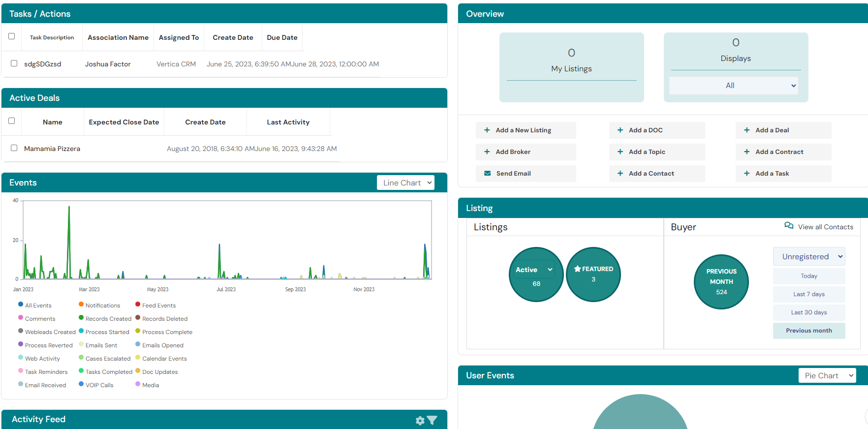The height and width of the screenshot is (429, 868).
Task: Open the Active listings status dropdown
Action: point(534,270)
